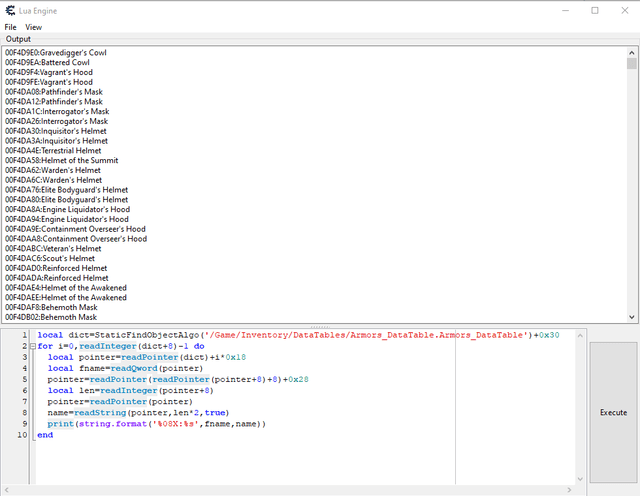The width and height of the screenshot is (640, 496).
Task: Select output row 00F4DA26 Interrogator's Mask
Action: 56,121
